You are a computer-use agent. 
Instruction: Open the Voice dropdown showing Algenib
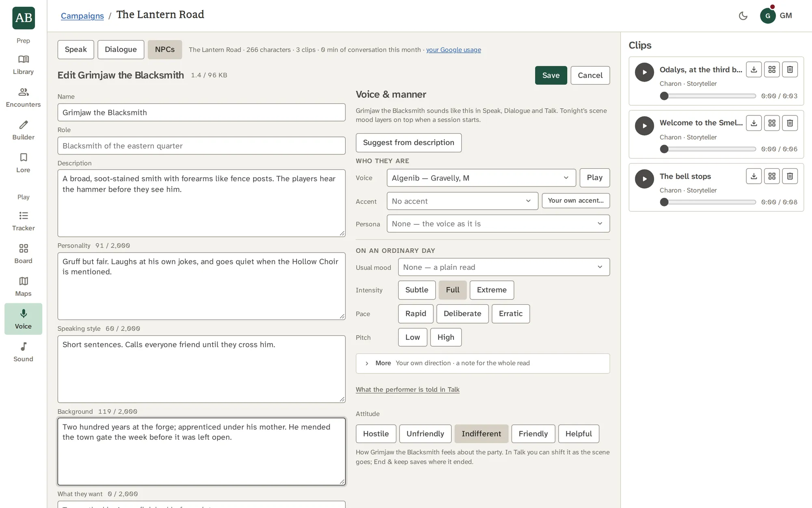click(x=481, y=178)
